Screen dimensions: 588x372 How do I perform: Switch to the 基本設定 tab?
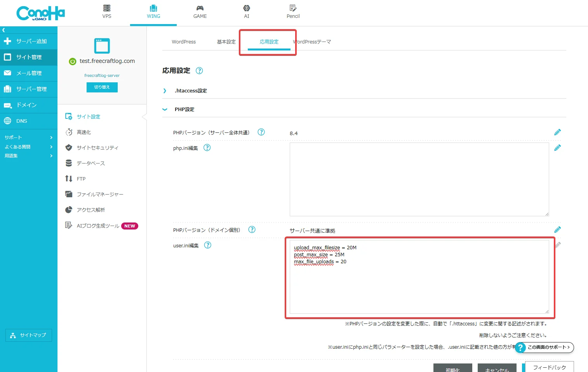pos(226,42)
